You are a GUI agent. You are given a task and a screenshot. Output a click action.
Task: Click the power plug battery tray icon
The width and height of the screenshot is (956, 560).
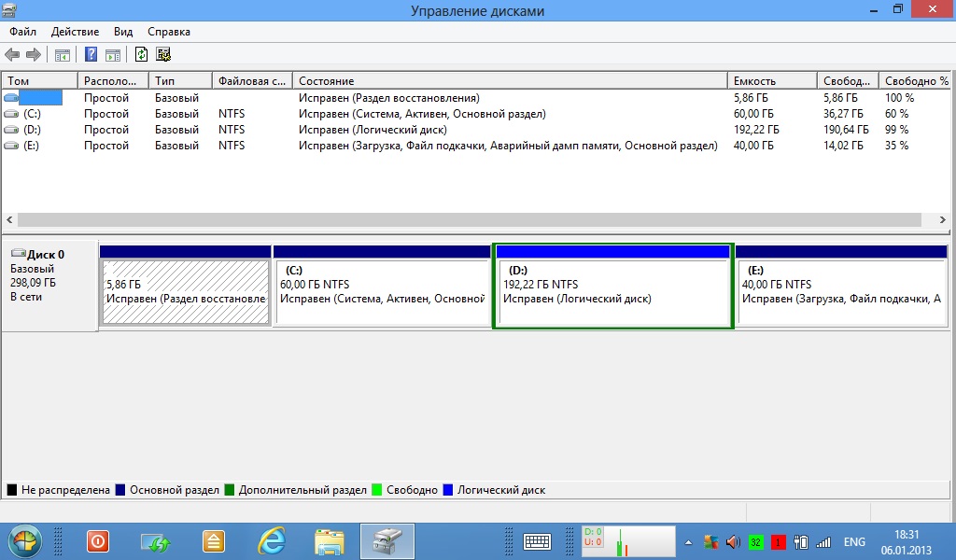pyautogui.click(x=801, y=541)
